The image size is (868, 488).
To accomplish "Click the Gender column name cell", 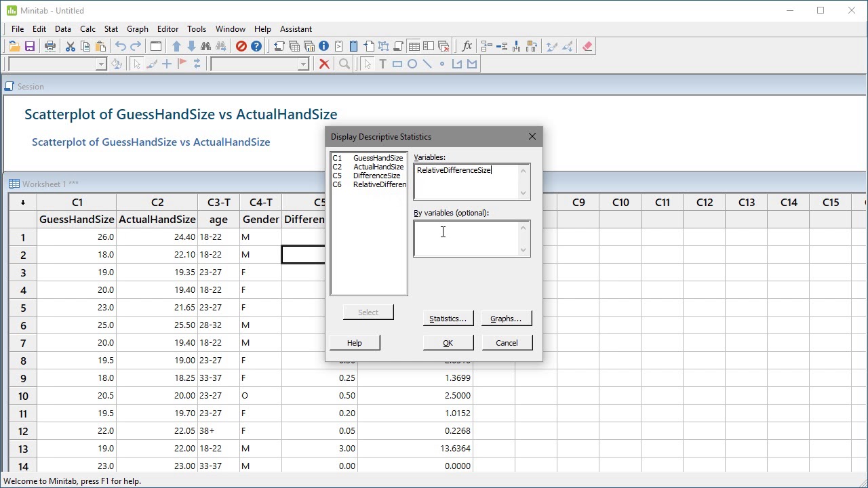I will point(260,220).
